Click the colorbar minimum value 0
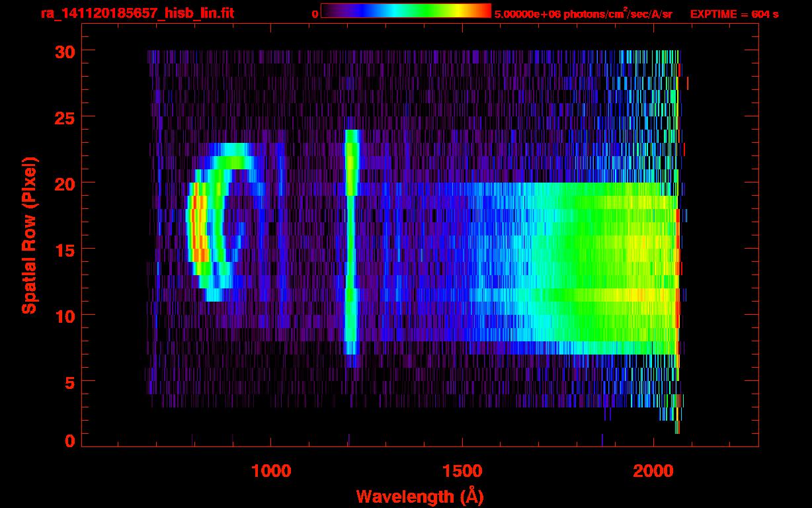Image resolution: width=812 pixels, height=508 pixels. pos(315,14)
